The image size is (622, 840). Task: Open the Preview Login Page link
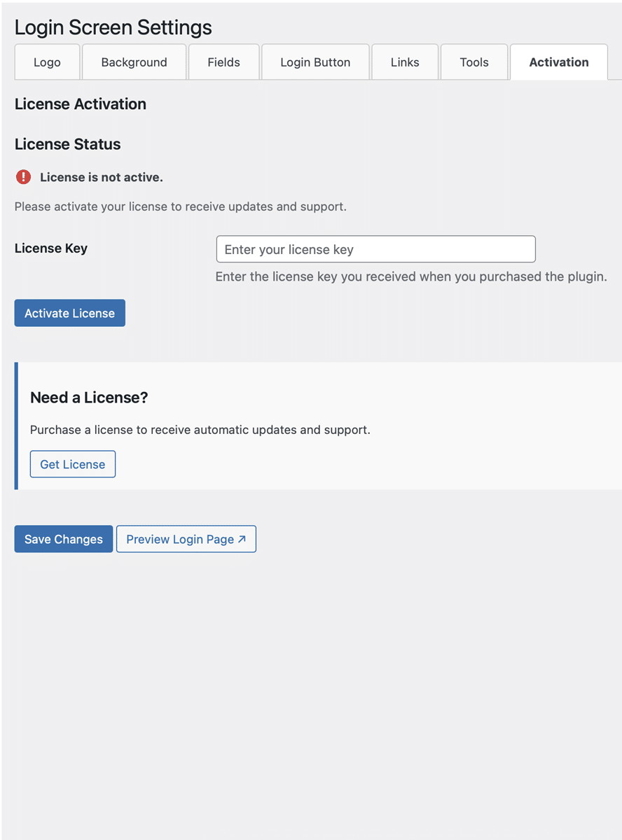coord(186,539)
